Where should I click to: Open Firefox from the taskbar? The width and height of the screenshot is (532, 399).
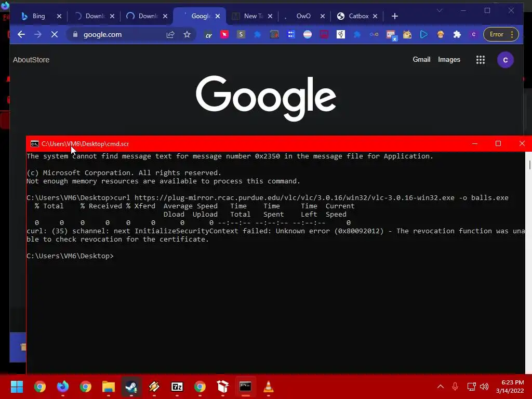[x=62, y=387]
